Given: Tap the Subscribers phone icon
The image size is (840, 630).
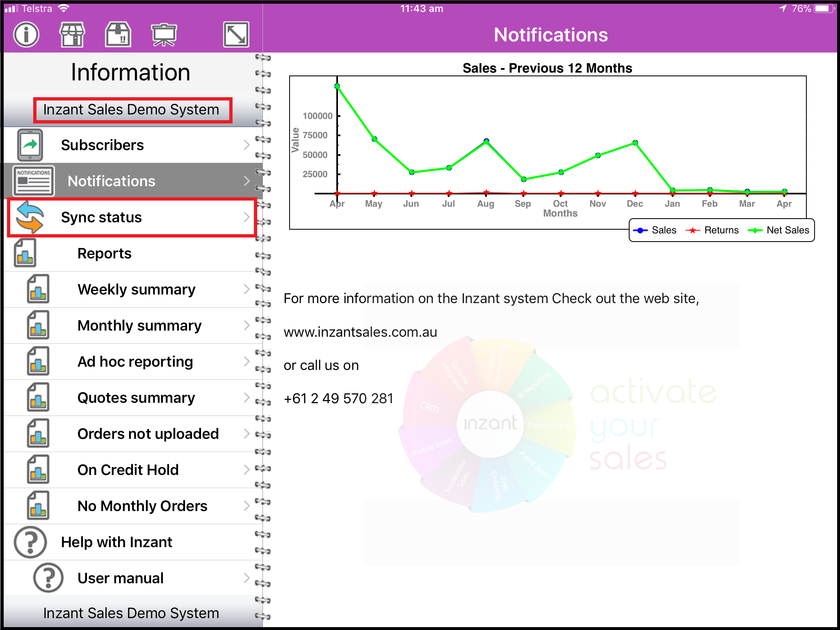Looking at the screenshot, I should coord(30,145).
